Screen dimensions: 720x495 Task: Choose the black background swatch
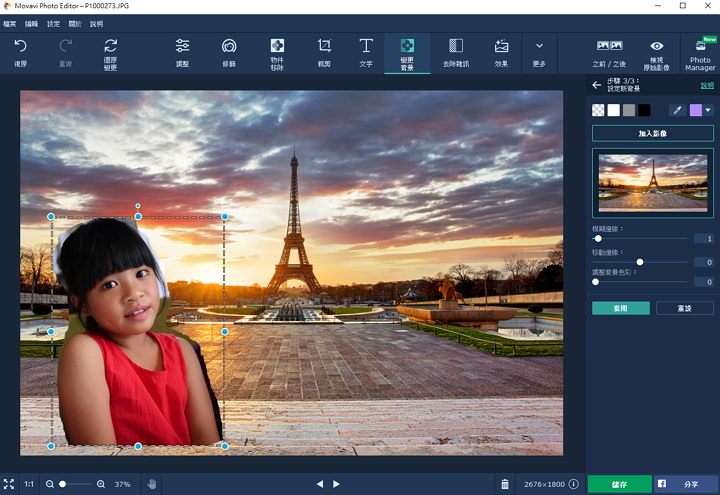click(644, 110)
